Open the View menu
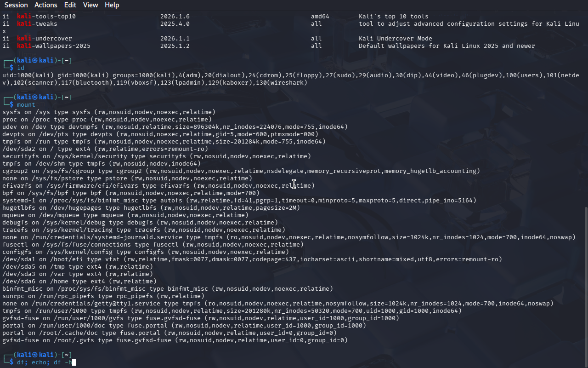 90,5
